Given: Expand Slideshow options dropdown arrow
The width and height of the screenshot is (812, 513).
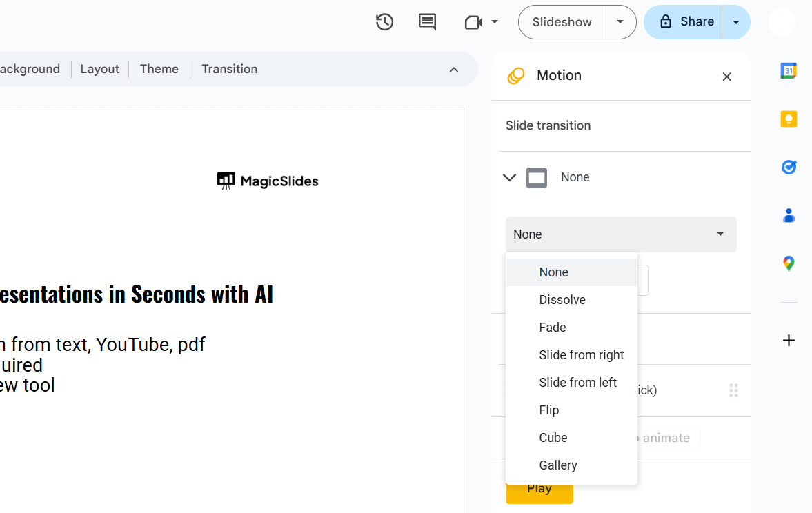Looking at the screenshot, I should [620, 22].
